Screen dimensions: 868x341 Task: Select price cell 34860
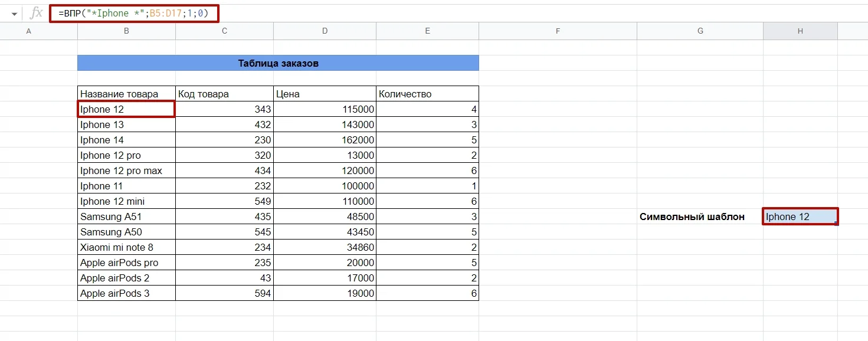click(x=325, y=247)
